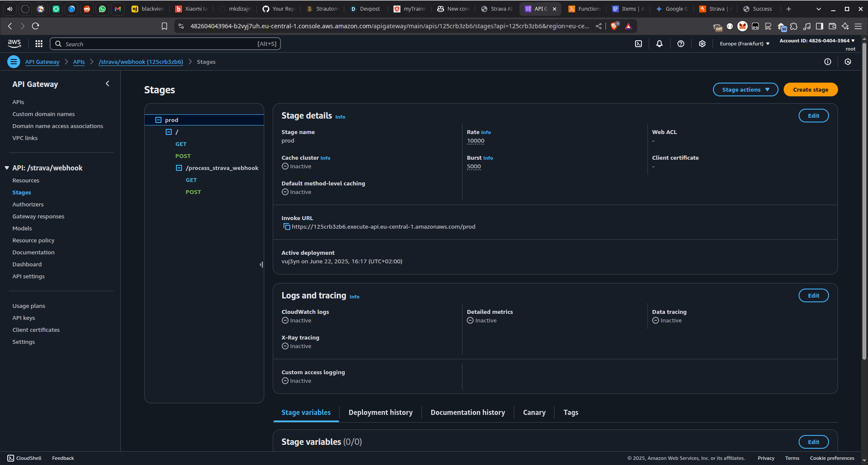Open the AWS help question mark icon
868x465 pixels.
[x=681, y=44]
